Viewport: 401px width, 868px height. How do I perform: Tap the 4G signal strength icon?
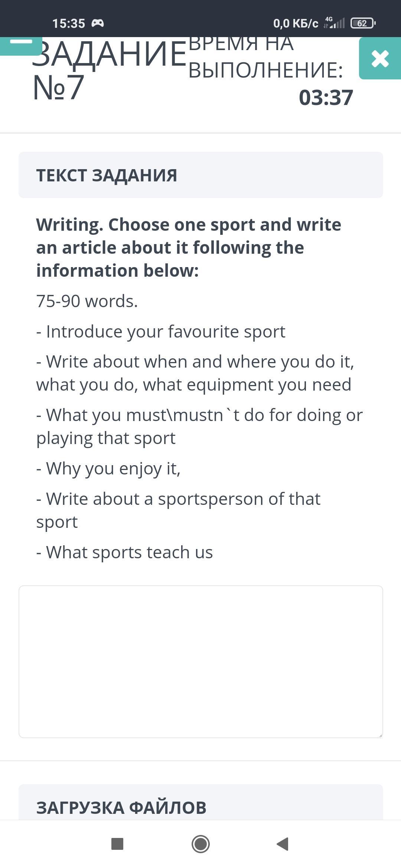tap(334, 23)
